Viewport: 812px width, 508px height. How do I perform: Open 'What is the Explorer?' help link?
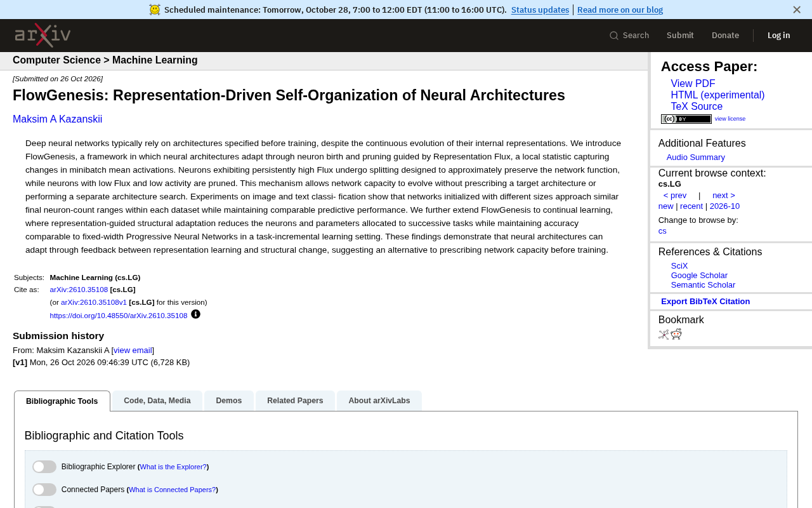tap(173, 467)
